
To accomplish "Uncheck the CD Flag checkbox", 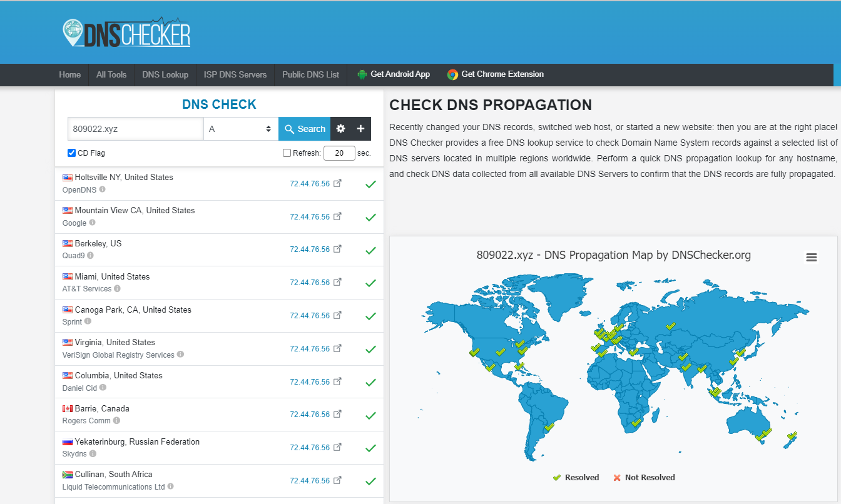I will point(71,153).
